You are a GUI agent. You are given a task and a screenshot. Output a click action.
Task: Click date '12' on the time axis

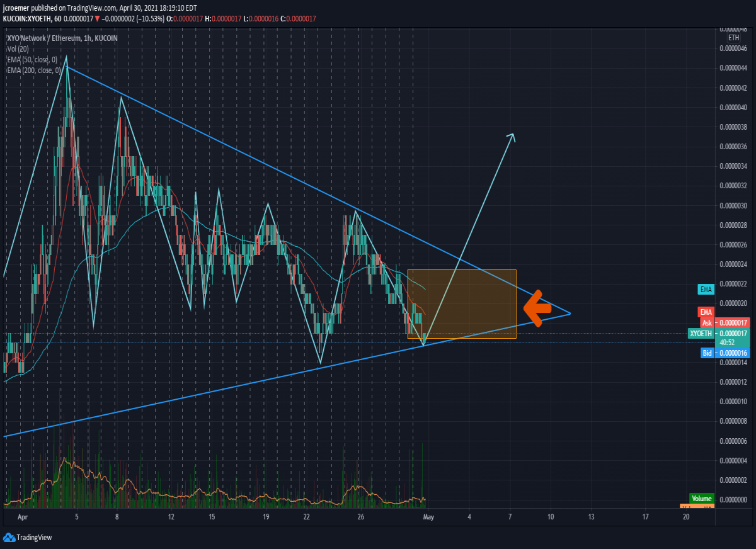click(171, 517)
